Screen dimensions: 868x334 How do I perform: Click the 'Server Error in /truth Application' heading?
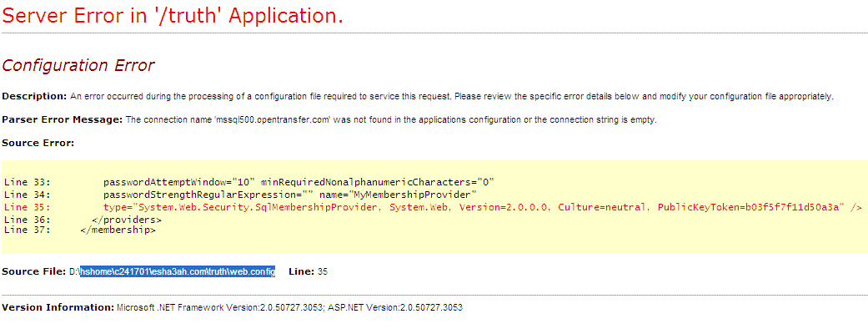(x=173, y=16)
